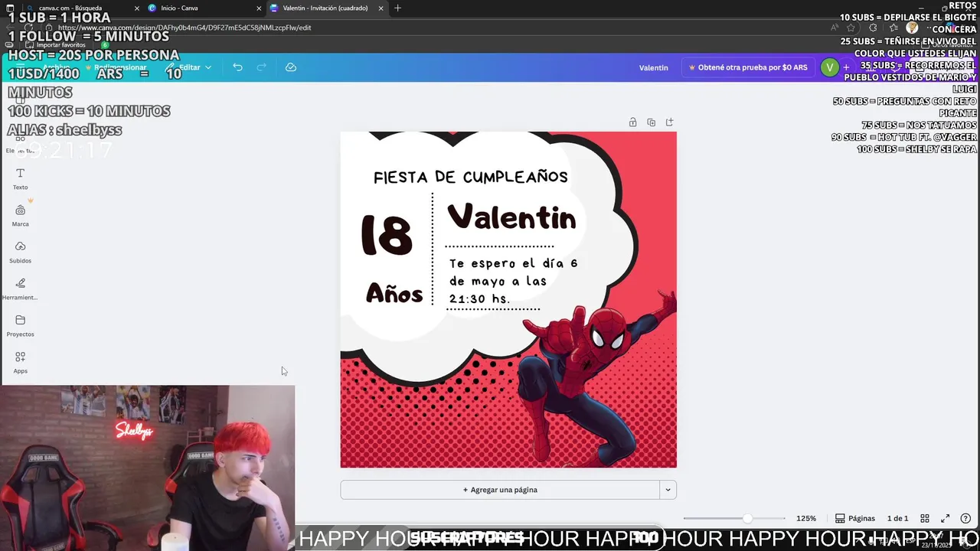Duplicate the page above canvas
980x551 pixels.
click(x=651, y=122)
